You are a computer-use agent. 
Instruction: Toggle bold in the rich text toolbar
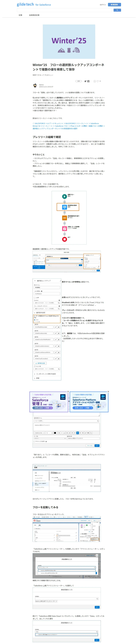(59, 433)
